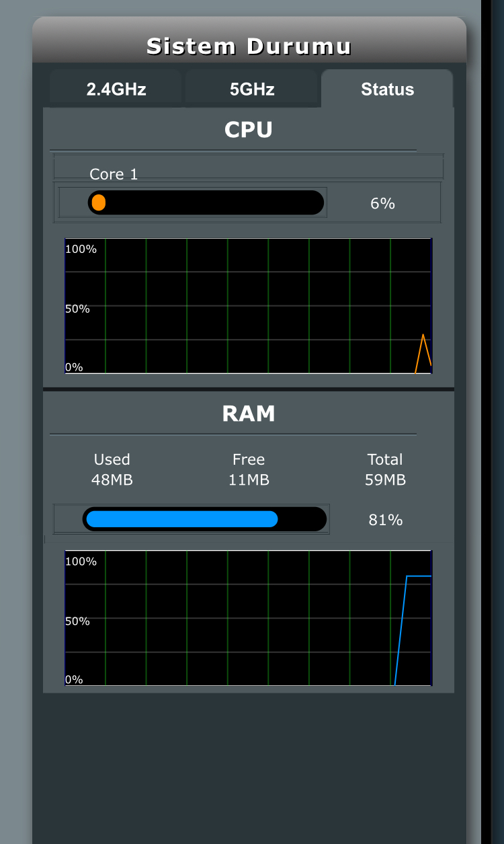Click the 50% label on CPU graph
This screenshot has width=504, height=844.
click(x=77, y=309)
